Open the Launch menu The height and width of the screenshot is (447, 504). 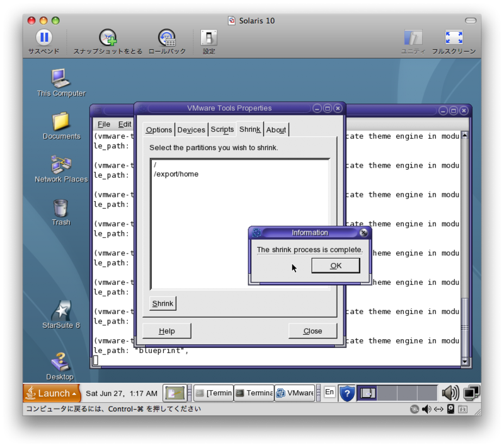point(52,393)
